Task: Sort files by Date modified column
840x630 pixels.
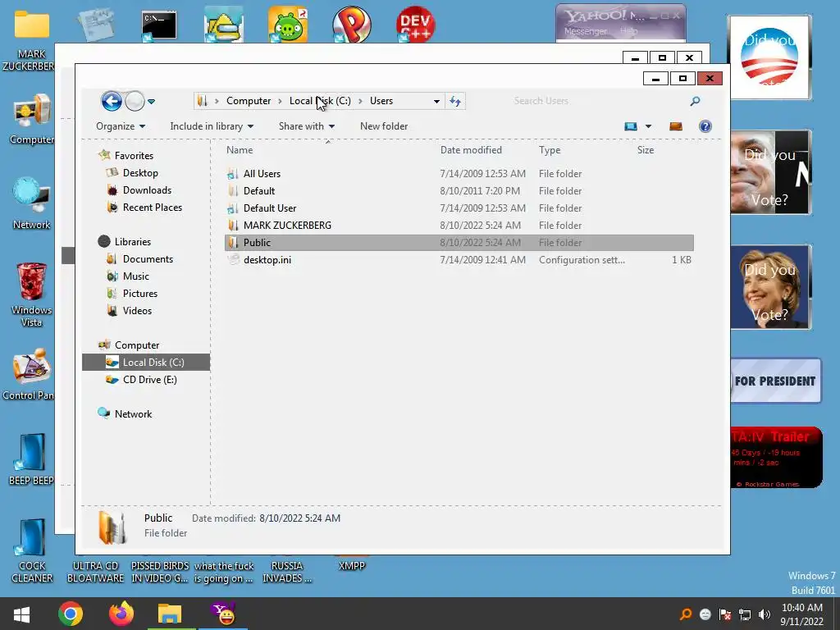Action: [471, 150]
